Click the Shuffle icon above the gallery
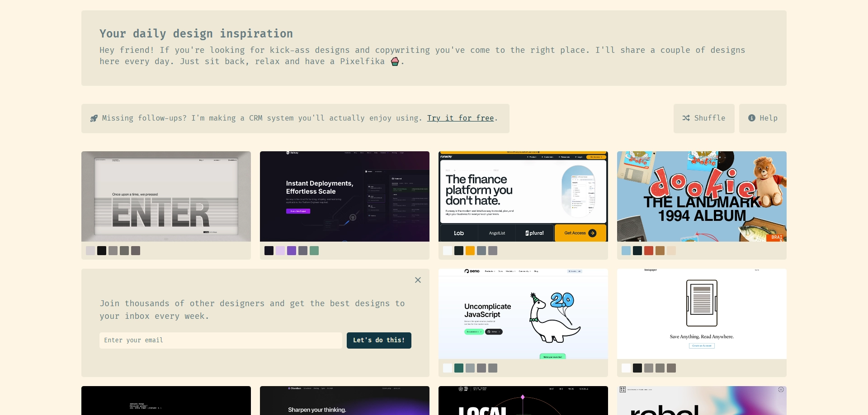868x415 pixels. pos(686,118)
